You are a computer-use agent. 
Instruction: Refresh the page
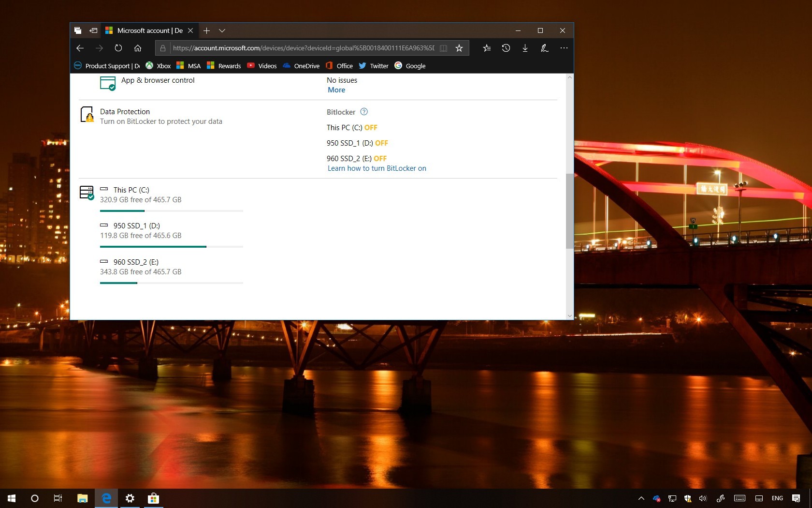118,48
